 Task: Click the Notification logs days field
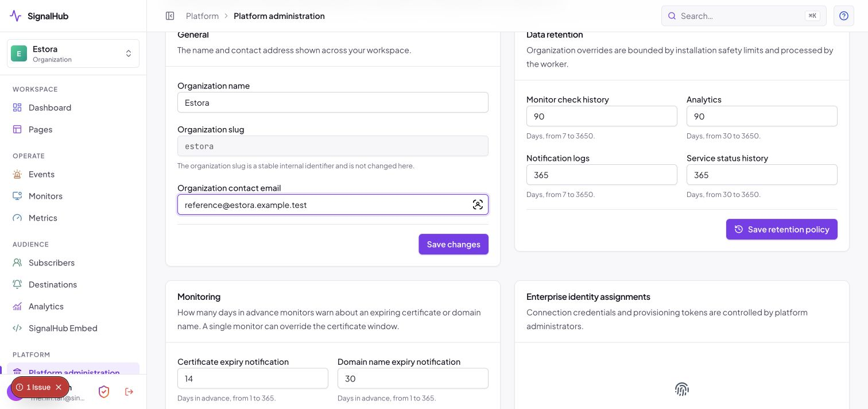(x=602, y=175)
